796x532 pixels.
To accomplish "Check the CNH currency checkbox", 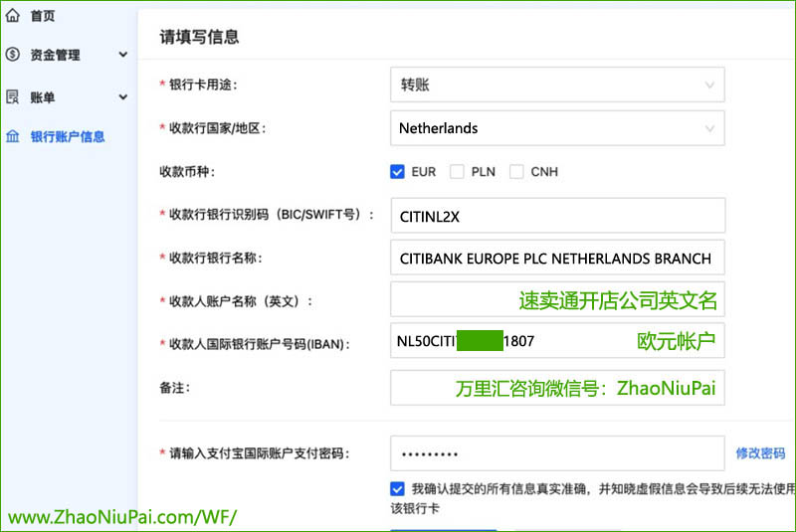I will tap(516, 171).
